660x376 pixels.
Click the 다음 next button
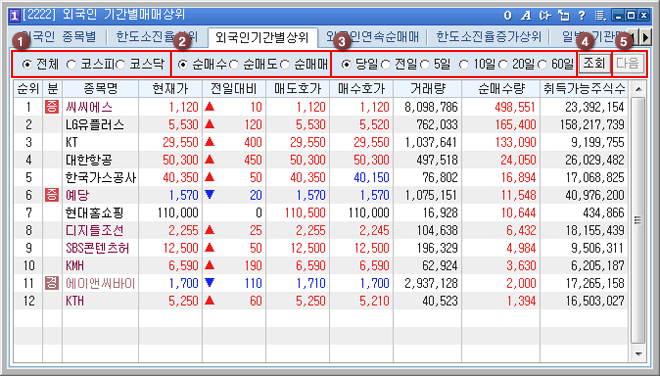click(628, 64)
